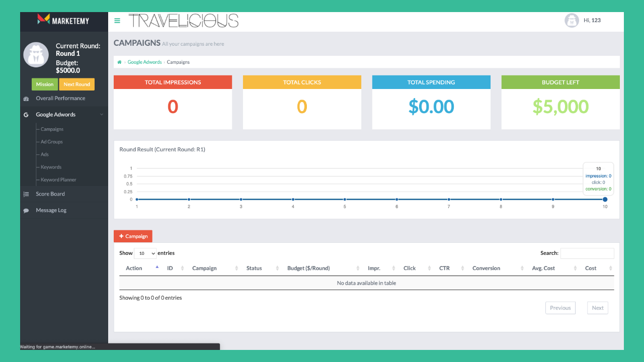The image size is (644, 362).
Task: Open the Mission button
Action: click(x=45, y=84)
